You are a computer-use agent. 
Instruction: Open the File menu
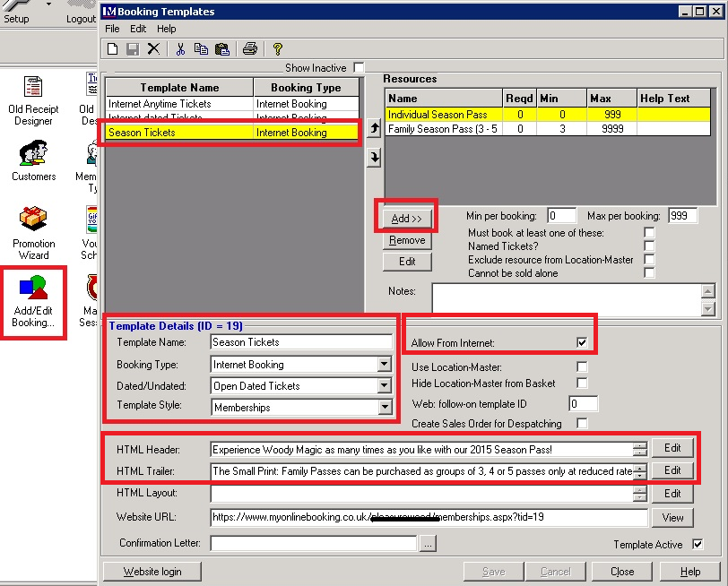tap(112, 29)
